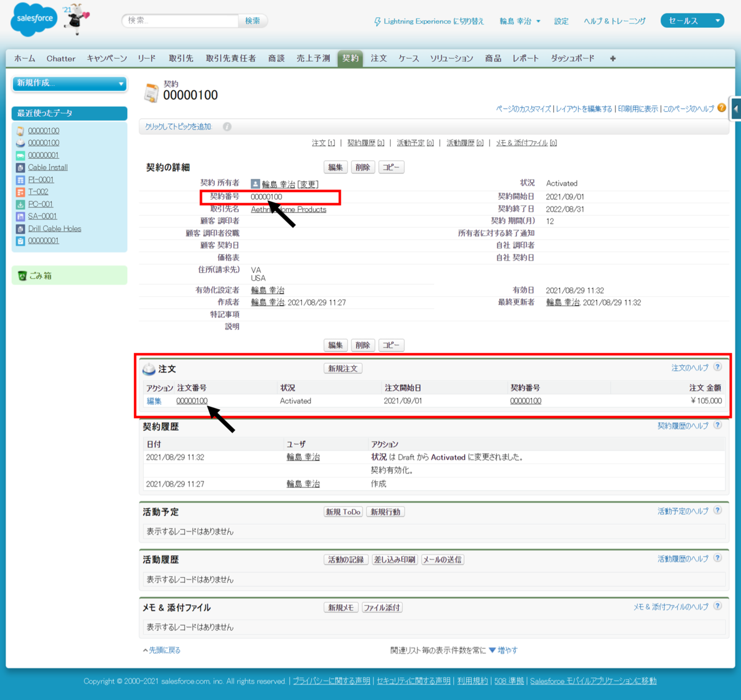
Task: Focus the search input field
Action: click(x=180, y=20)
